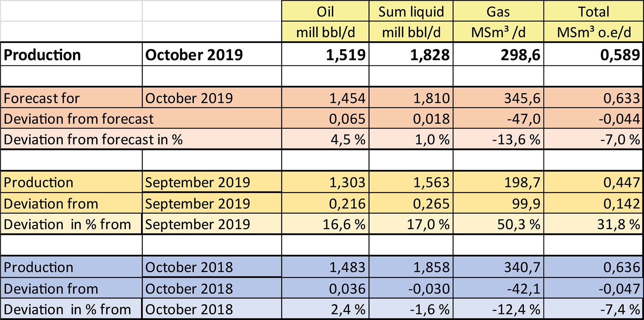The image size is (644, 320).
Task: Click the forecast Oil value 1,454
Action: click(x=347, y=99)
